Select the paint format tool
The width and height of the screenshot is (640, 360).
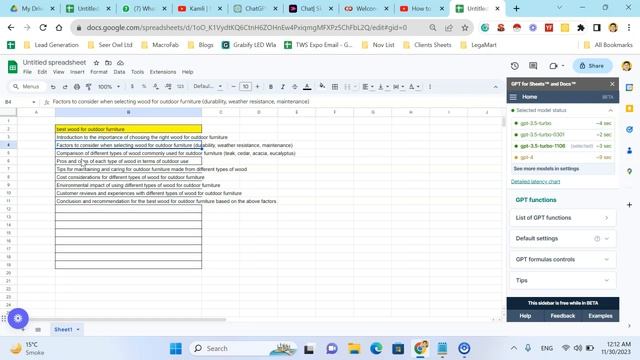click(89, 87)
